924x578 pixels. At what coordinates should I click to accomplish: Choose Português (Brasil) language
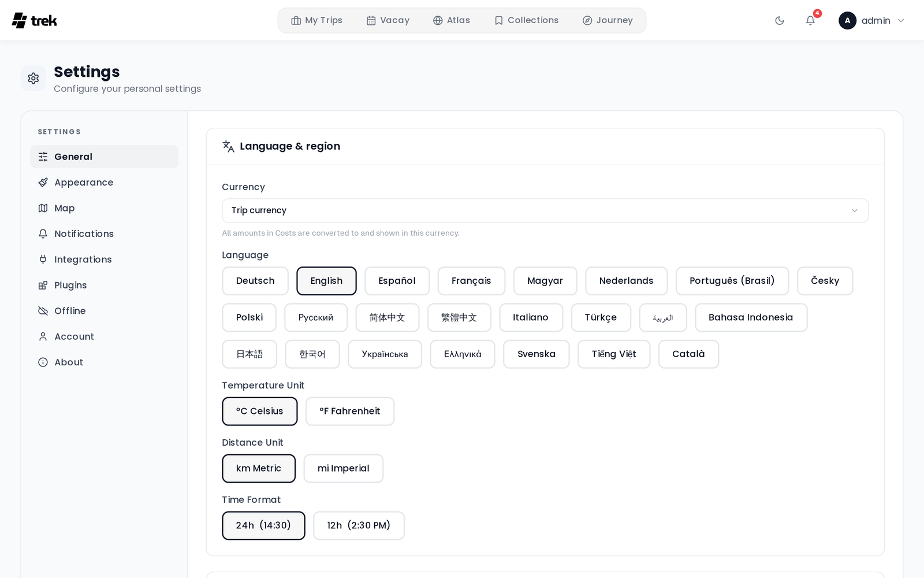(x=732, y=281)
